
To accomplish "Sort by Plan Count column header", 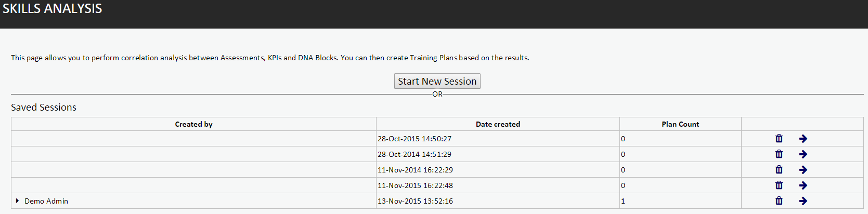I will point(680,124).
